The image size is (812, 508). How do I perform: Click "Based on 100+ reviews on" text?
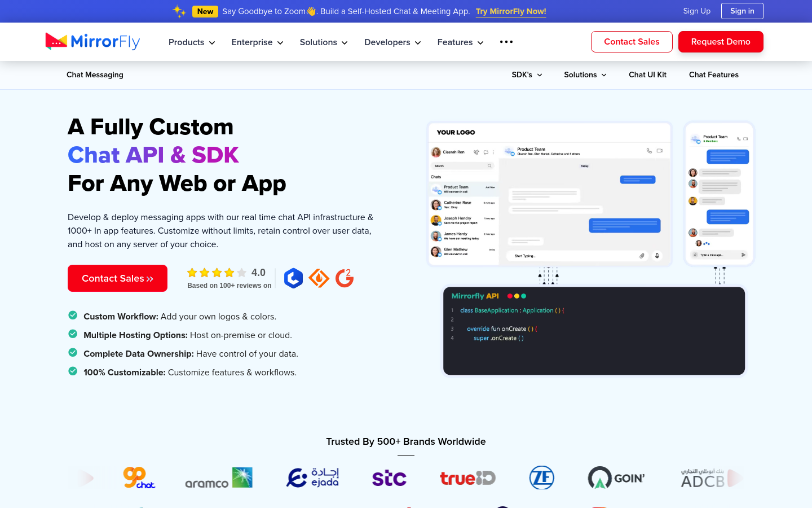point(230,286)
